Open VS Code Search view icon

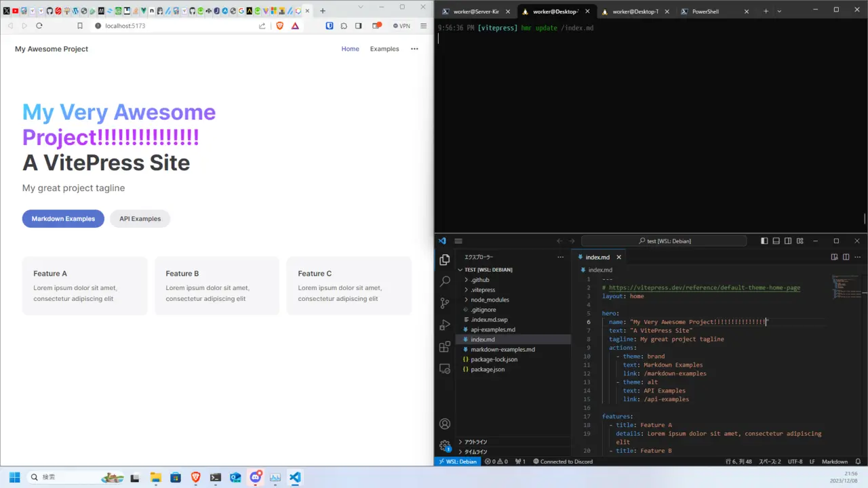[445, 281]
